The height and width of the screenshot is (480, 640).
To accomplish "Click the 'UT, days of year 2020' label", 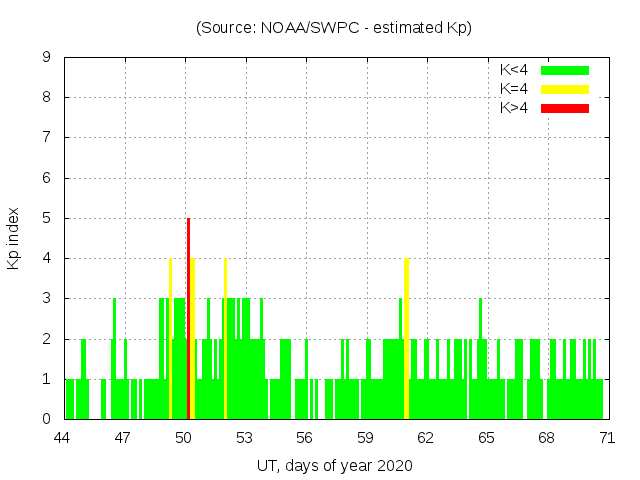I will [334, 465].
